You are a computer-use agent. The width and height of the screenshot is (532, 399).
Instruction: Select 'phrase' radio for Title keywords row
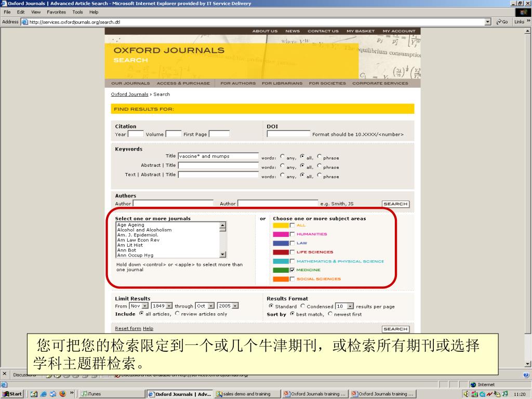point(320,156)
